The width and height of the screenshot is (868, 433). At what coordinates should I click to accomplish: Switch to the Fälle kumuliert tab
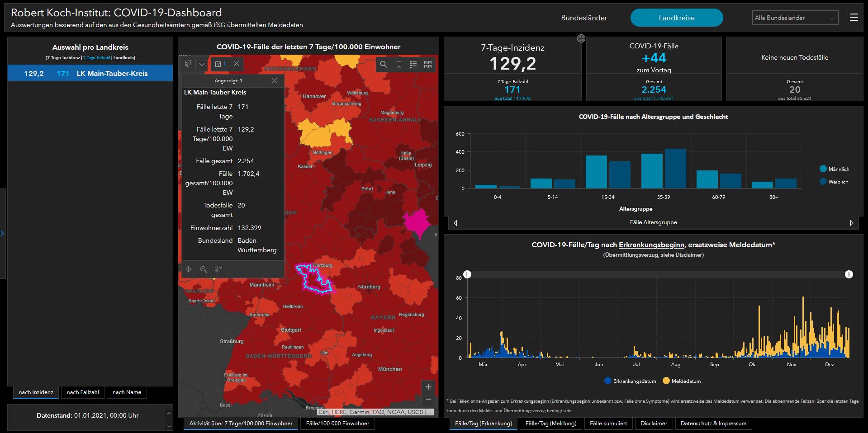tap(608, 424)
